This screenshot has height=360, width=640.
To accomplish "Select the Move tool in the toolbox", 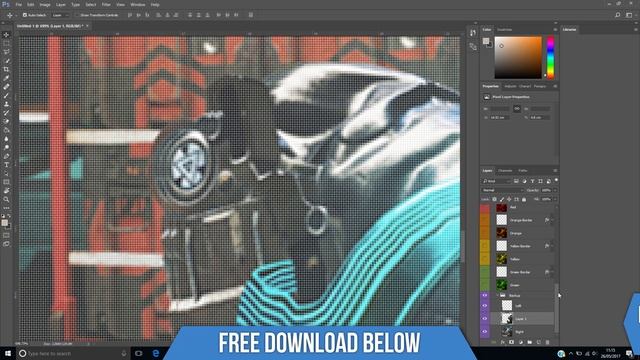I will click(6, 35).
